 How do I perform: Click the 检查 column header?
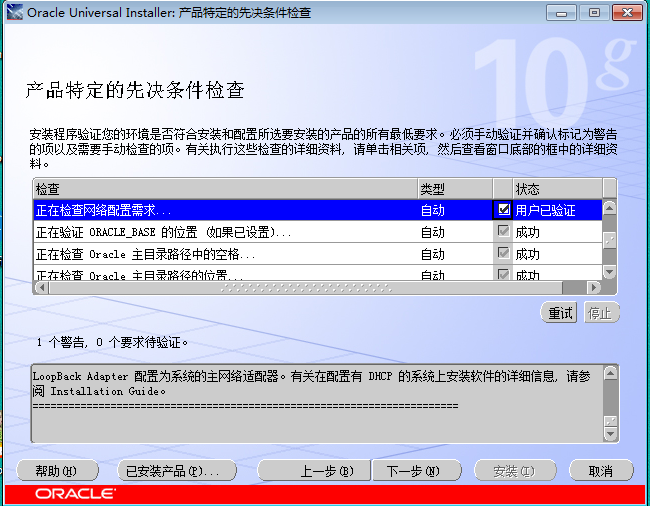click(x=225, y=189)
